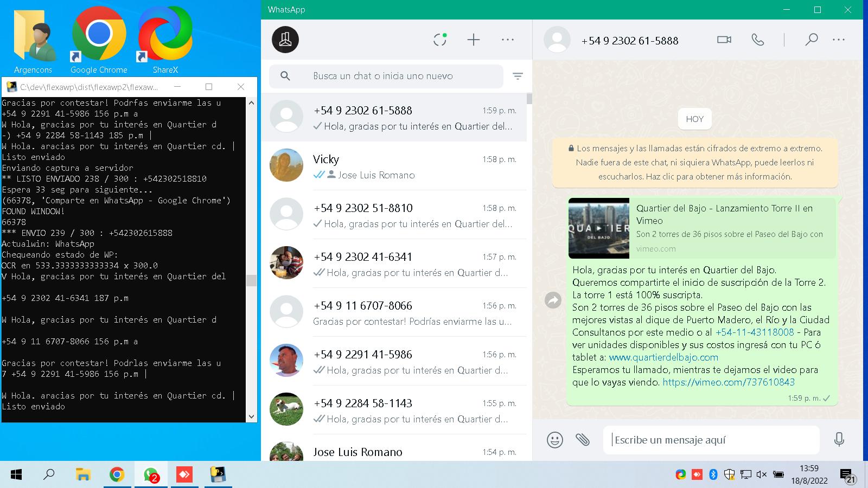Open the chat with +54 9 2284 58-1143
The image size is (868, 488).
click(394, 410)
